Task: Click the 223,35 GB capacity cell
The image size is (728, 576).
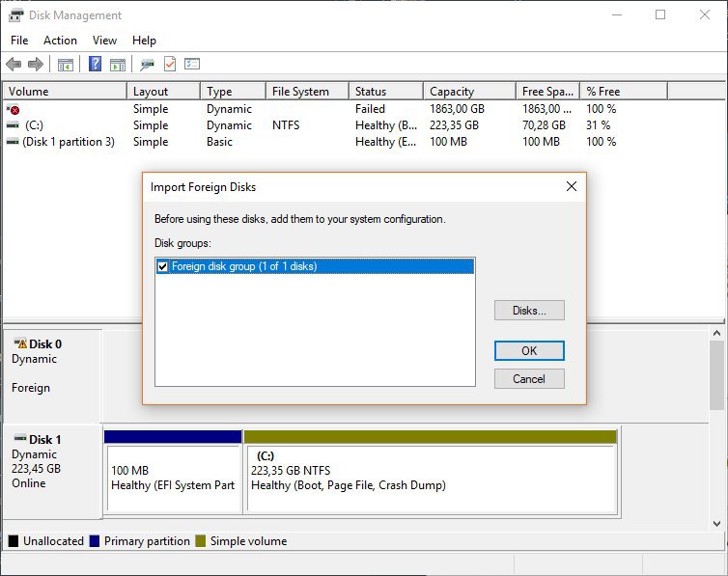Action: pos(454,125)
